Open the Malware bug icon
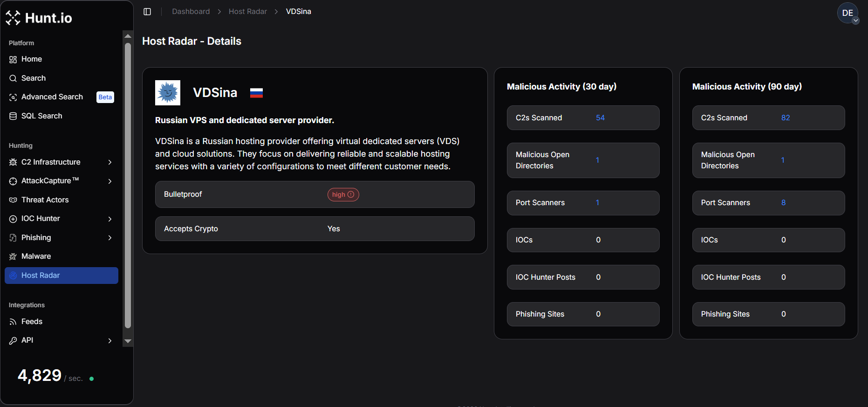Screen dimensions: 868x407 [13, 256]
